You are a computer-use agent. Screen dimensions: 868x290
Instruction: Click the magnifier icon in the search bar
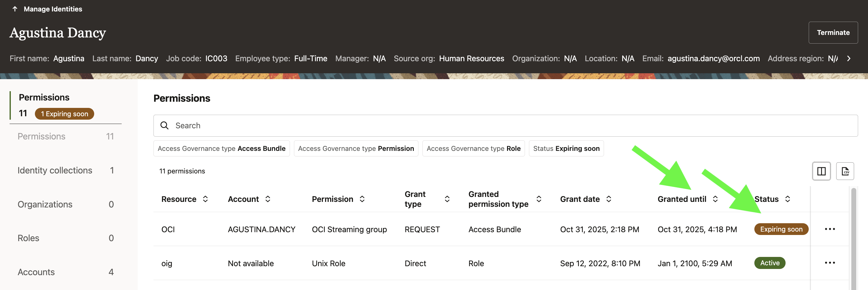tap(165, 125)
